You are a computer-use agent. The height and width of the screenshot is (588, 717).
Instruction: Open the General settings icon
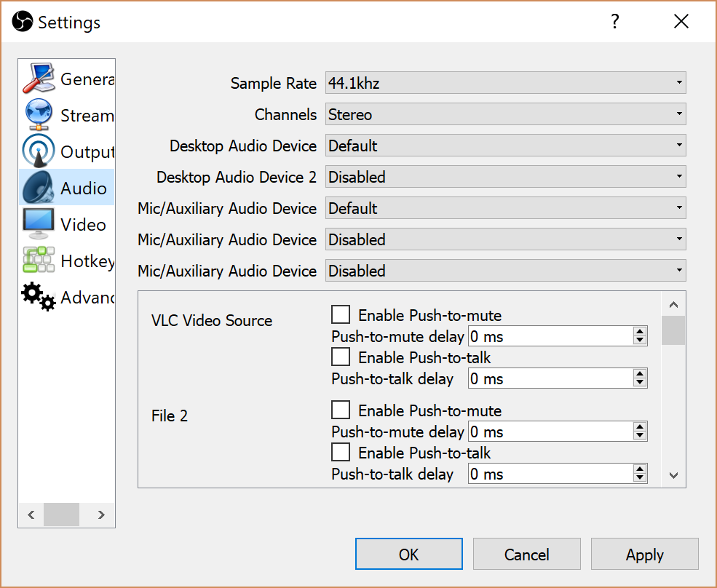[39, 79]
